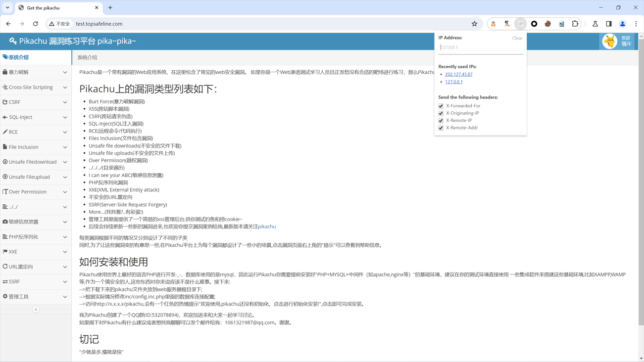Screen dimensions: 644x362
Task: Click the IP header extension icon
Action: pos(520,23)
